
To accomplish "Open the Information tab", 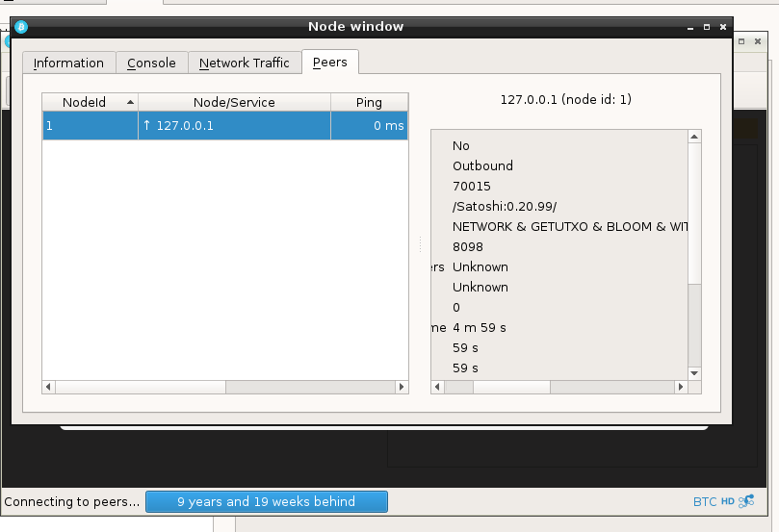I will coord(68,63).
